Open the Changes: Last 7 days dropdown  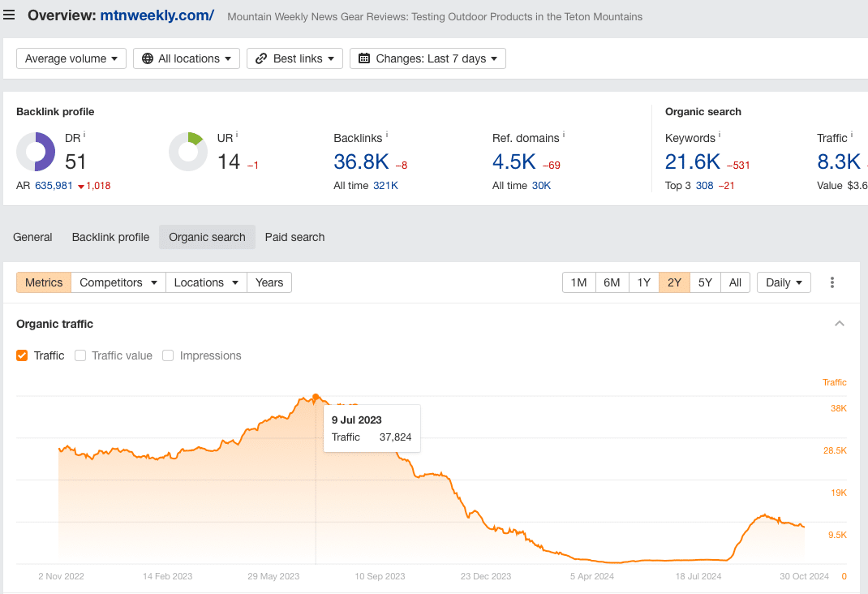(428, 58)
